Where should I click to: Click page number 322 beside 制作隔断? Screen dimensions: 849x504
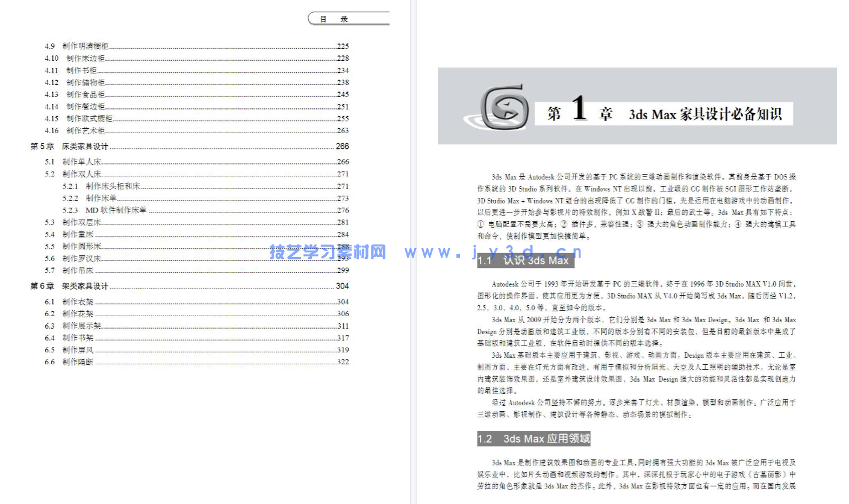point(344,362)
